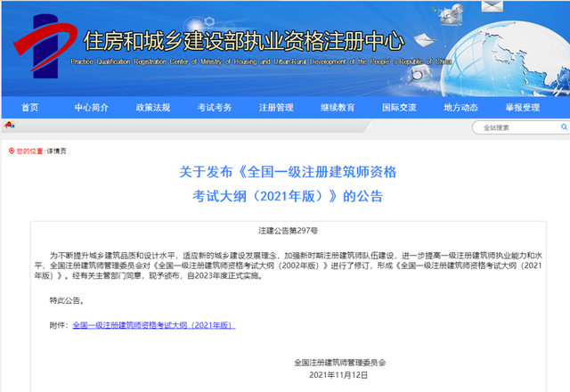The width and height of the screenshot is (570, 392).
Task: Click the small icon below 首页
Action: pyautogui.click(x=9, y=125)
